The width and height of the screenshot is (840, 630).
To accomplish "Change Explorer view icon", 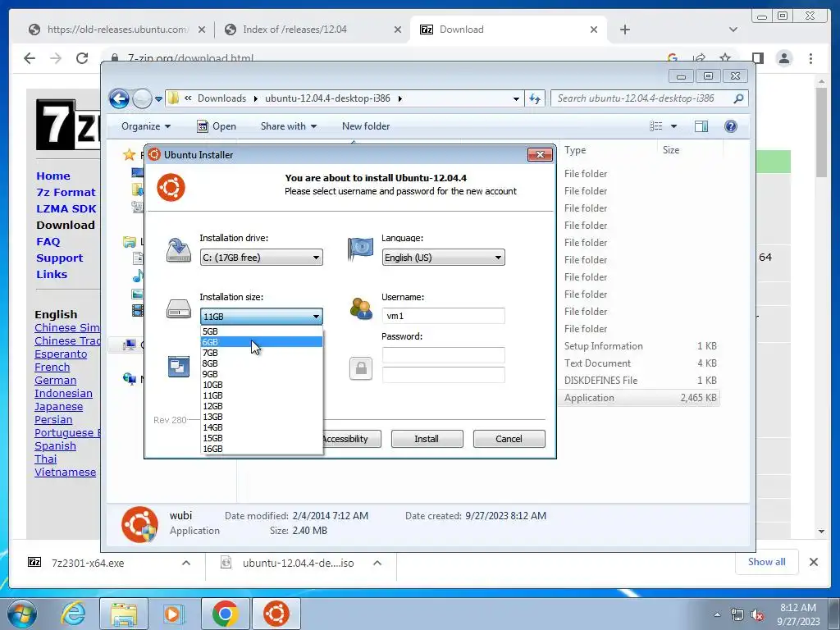I will (x=655, y=126).
